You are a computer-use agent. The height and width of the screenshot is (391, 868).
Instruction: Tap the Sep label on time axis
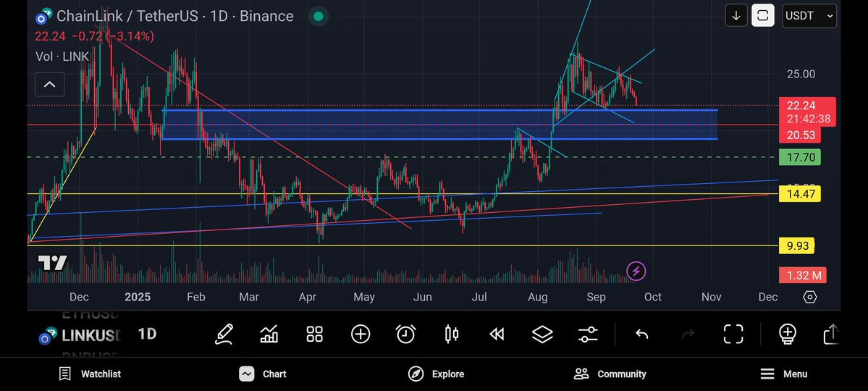tap(596, 298)
